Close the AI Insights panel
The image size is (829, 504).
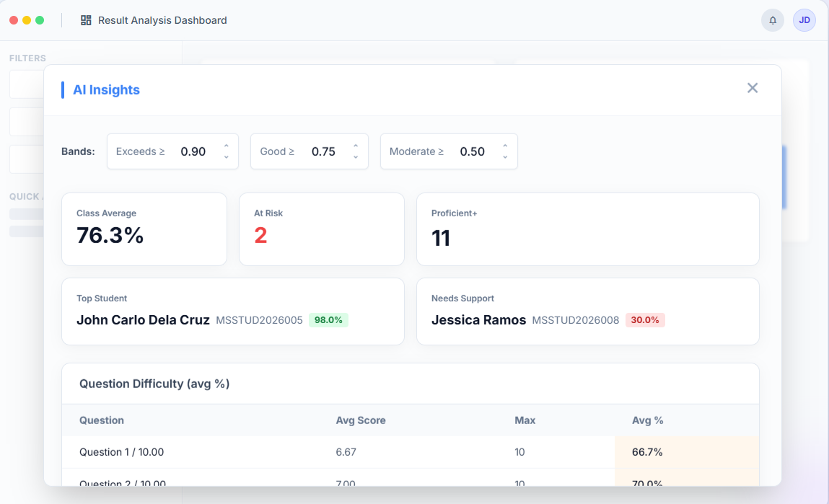click(753, 88)
